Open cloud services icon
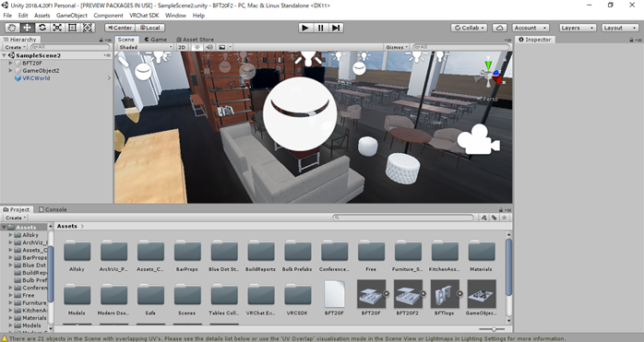 pyautogui.click(x=499, y=28)
